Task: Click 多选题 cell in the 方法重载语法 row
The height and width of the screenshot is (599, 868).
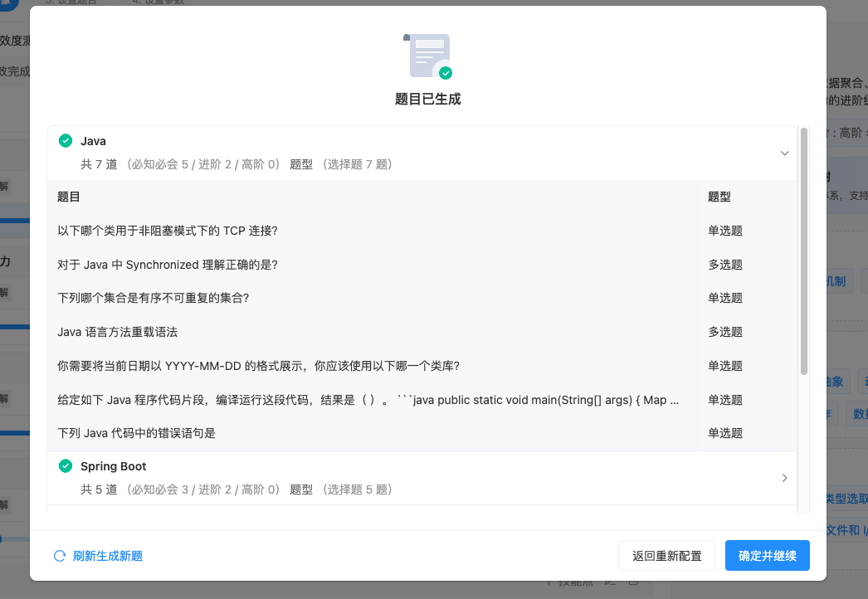Action: pos(725,332)
